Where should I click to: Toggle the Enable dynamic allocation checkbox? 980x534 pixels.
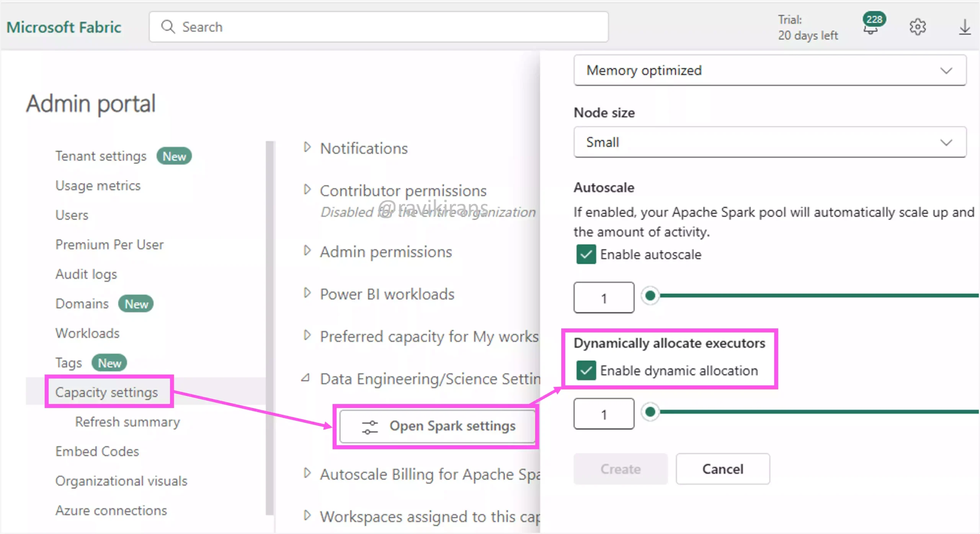coord(586,370)
